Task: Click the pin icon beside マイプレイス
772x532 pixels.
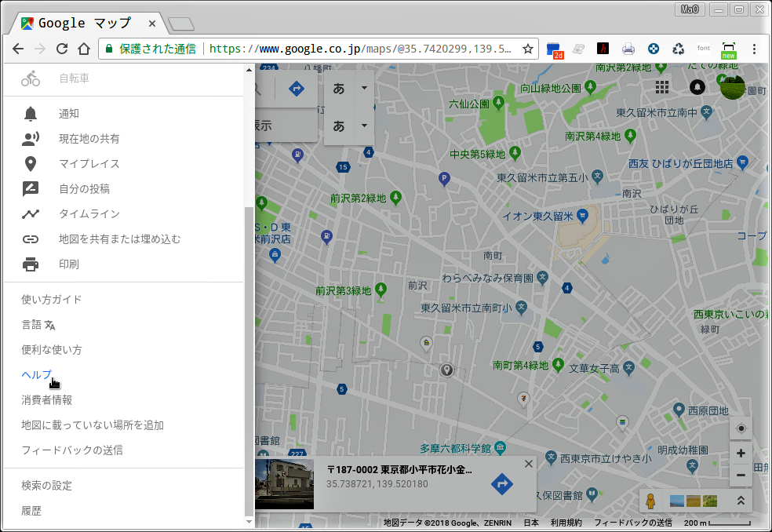Action: [31, 164]
